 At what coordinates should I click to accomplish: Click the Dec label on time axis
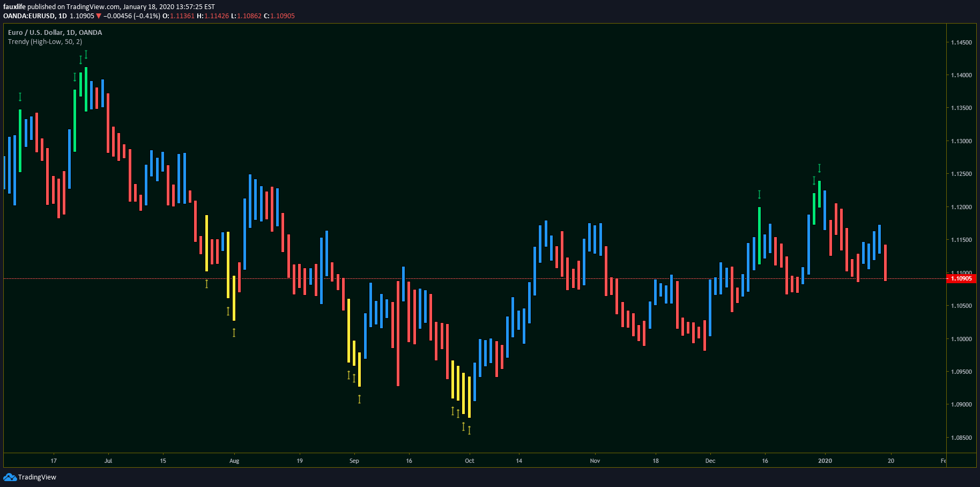(x=710, y=461)
